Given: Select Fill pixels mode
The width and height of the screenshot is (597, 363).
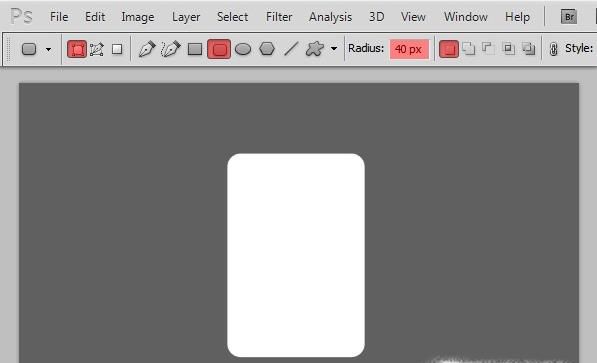Looking at the screenshot, I should pyautogui.click(x=117, y=49).
